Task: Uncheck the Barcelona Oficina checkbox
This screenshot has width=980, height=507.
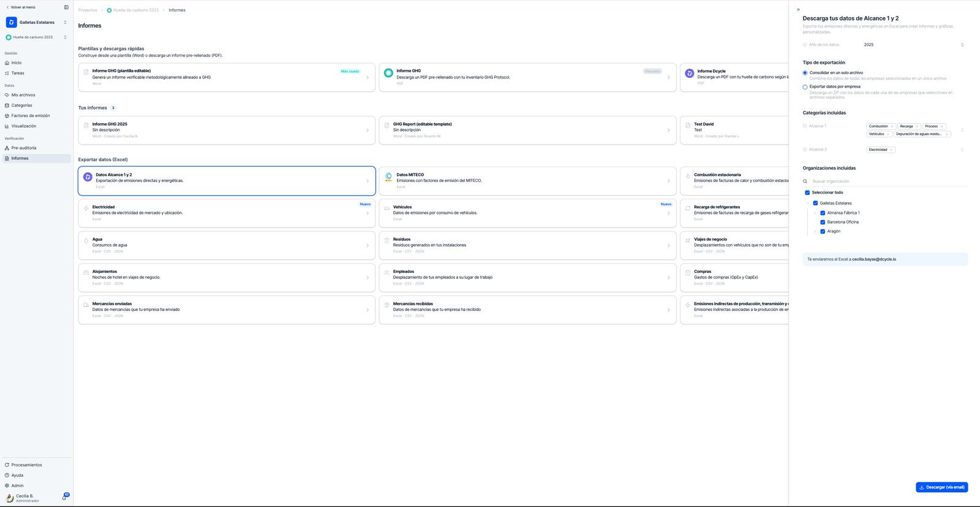Action: pos(823,222)
